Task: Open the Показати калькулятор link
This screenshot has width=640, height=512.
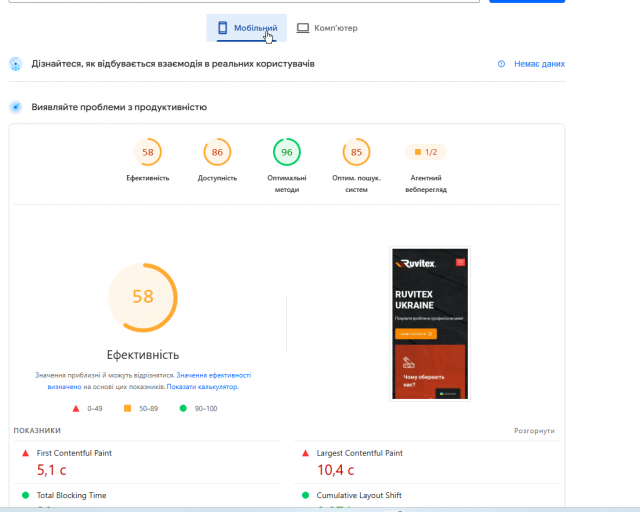Action: [202, 386]
